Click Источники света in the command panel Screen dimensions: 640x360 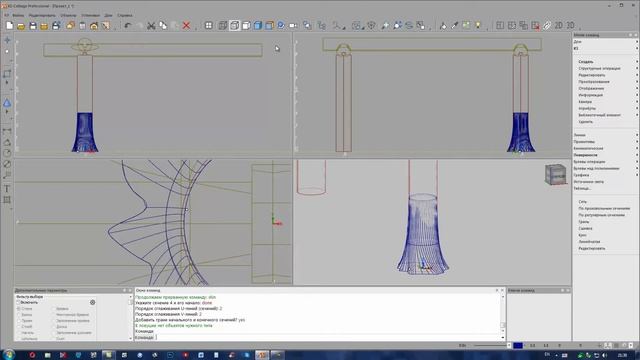point(589,182)
